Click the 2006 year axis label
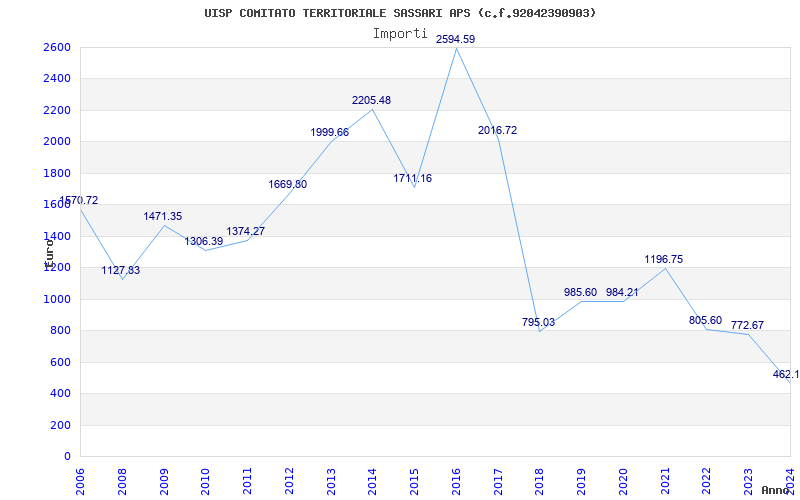800x500 pixels. [x=81, y=481]
